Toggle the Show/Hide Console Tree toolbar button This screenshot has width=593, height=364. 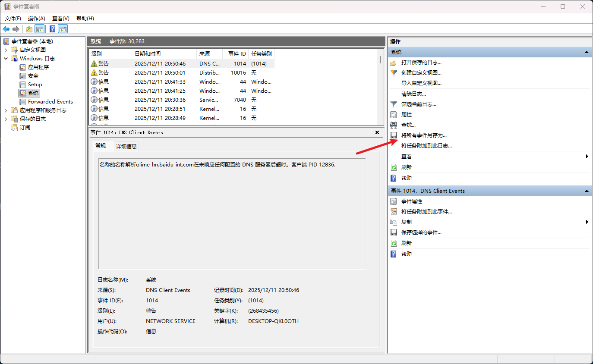coord(39,29)
